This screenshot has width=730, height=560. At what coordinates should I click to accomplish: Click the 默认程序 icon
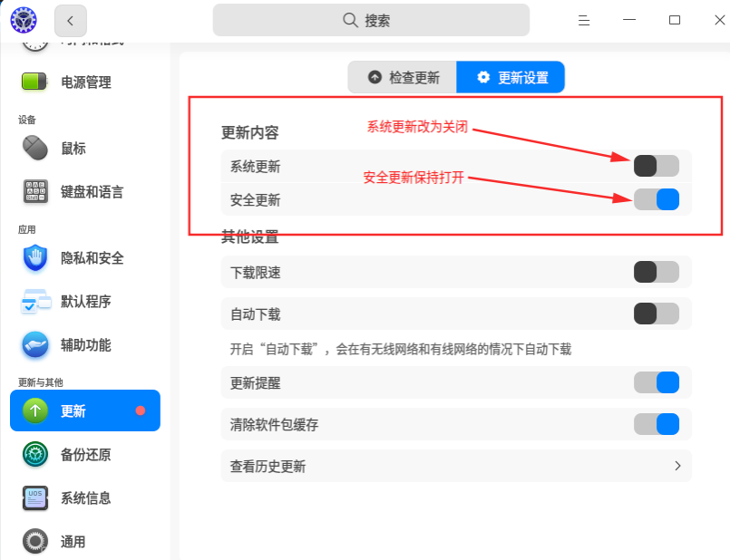pos(35,302)
